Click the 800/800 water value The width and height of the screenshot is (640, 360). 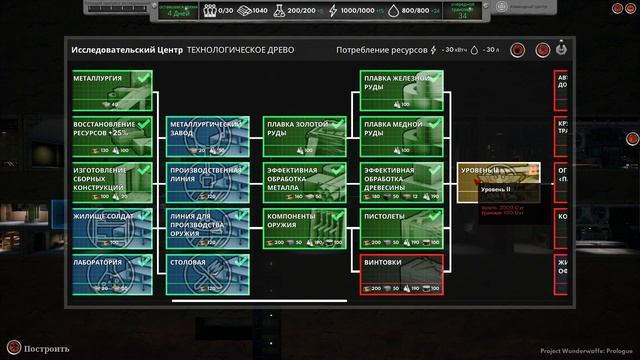415,11
